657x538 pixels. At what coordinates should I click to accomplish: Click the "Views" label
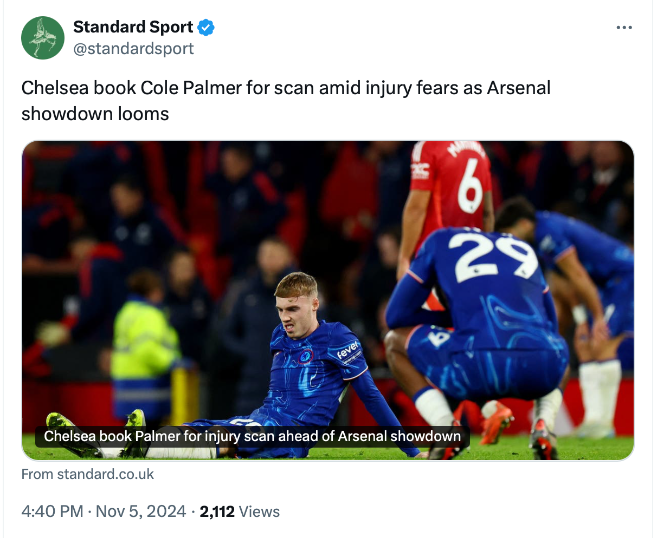point(259,511)
